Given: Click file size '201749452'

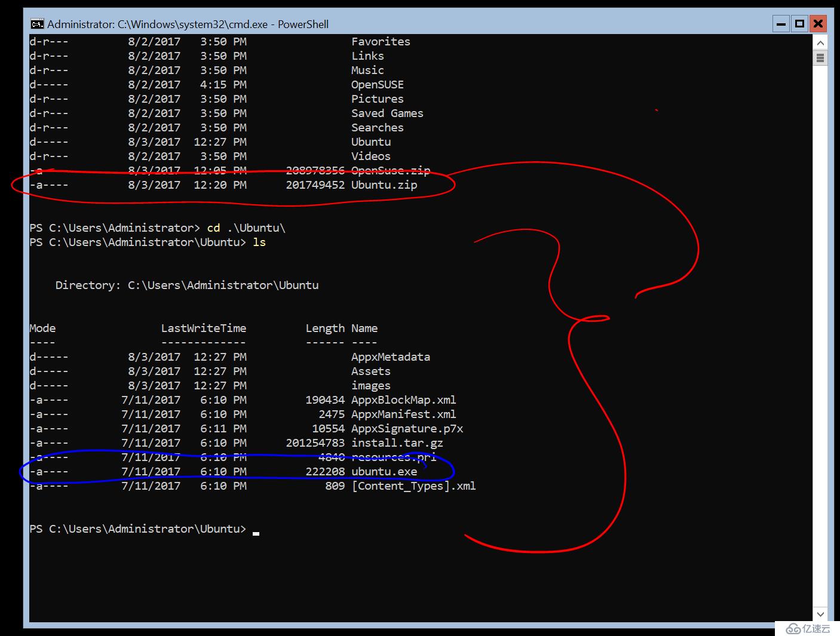Looking at the screenshot, I should pyautogui.click(x=315, y=185).
